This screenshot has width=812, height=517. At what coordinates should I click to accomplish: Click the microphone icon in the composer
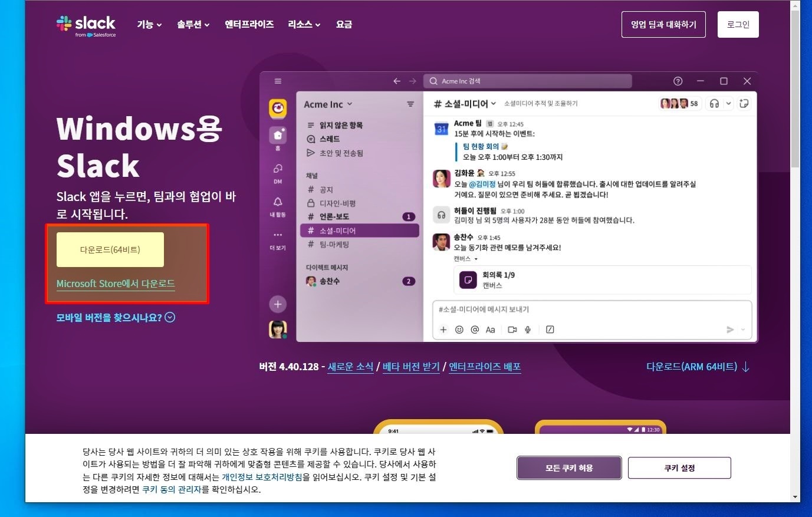tap(528, 330)
